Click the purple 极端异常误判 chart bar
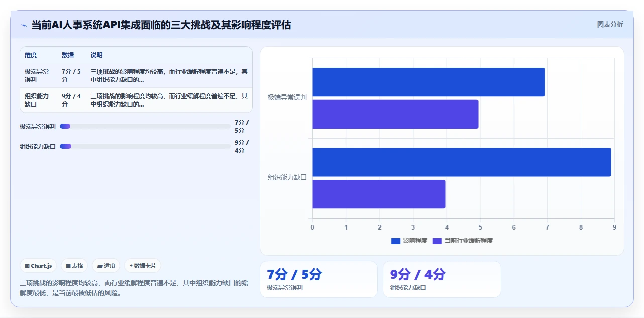Viewport: 644px width, 318px height. coord(395,114)
